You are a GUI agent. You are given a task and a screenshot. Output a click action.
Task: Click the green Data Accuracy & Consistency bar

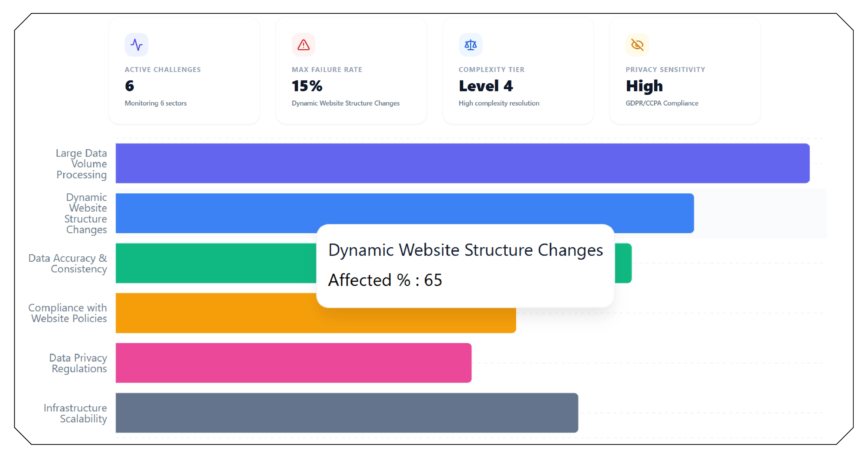click(216, 263)
